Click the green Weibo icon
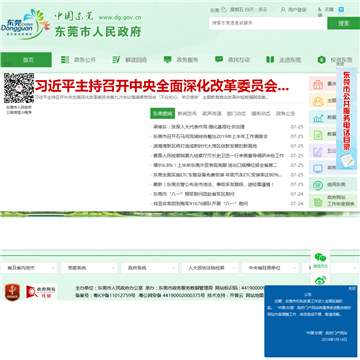Viewport: 360px width, 360px height. pos(320,280)
